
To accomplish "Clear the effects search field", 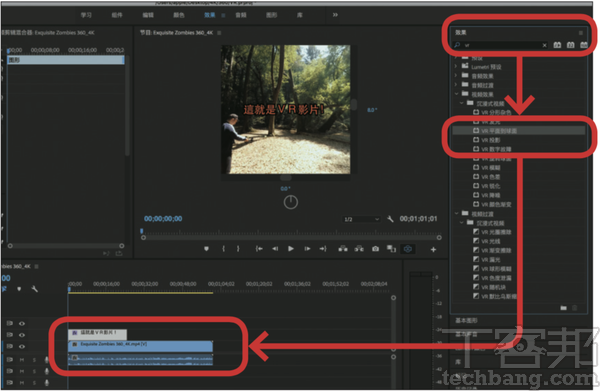I will (x=545, y=45).
